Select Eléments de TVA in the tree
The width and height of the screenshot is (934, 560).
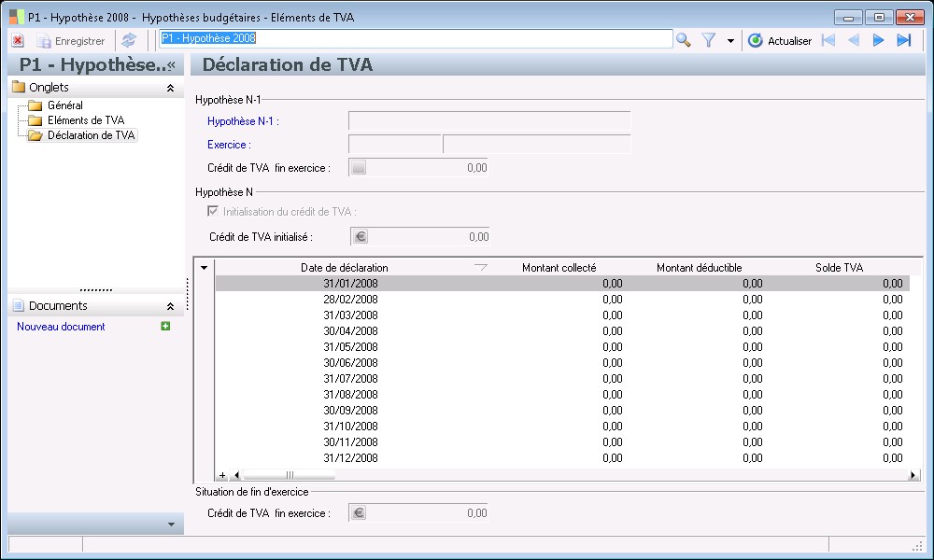(x=85, y=120)
